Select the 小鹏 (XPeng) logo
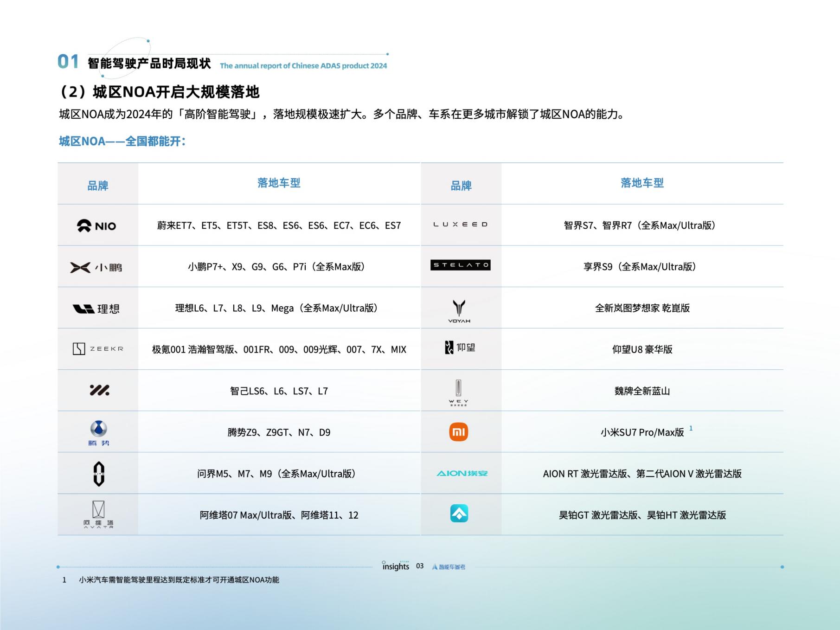 click(97, 266)
